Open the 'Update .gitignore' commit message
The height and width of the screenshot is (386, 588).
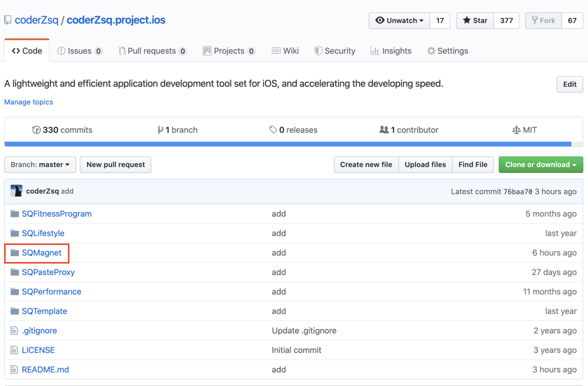[x=304, y=331]
